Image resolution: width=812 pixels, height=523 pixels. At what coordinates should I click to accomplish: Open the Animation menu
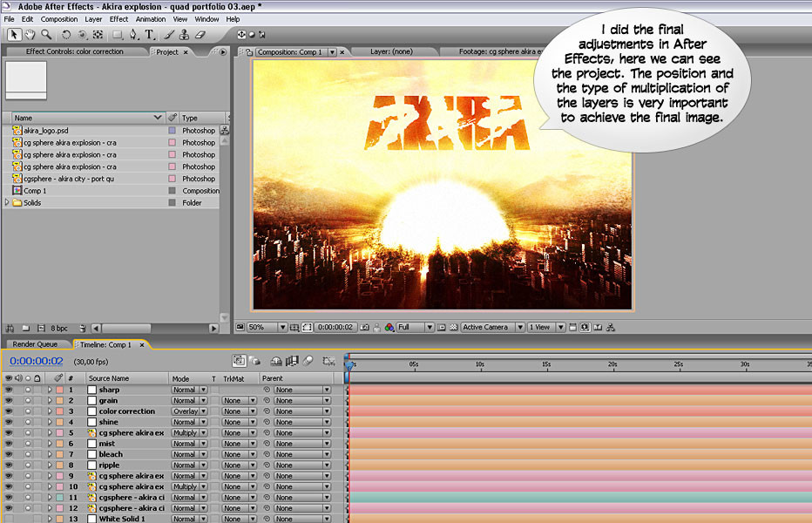coord(151,19)
